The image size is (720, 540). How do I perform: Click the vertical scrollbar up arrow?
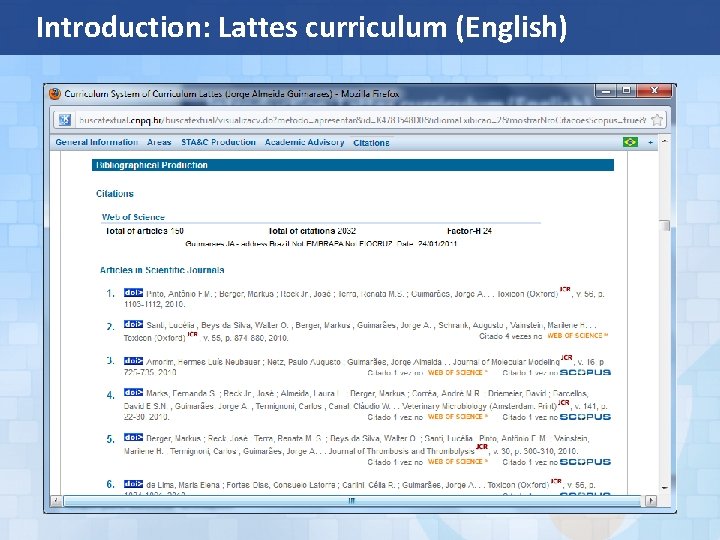(664, 141)
